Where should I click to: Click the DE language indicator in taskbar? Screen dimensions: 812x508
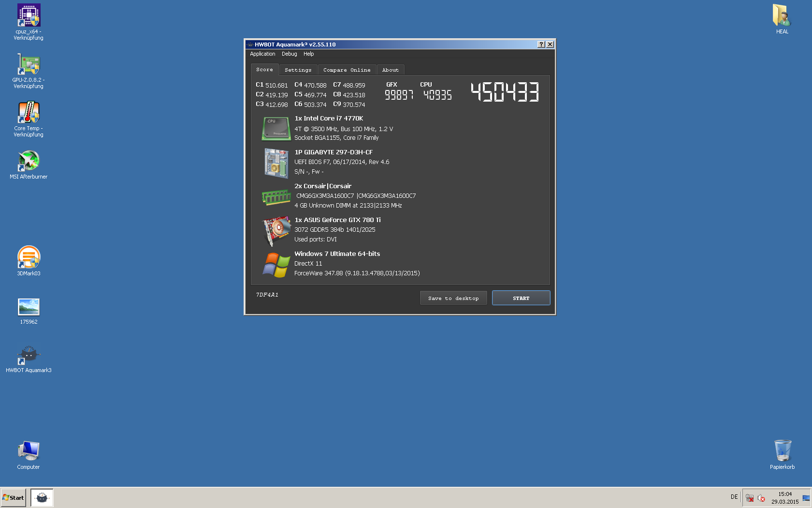coord(734,497)
